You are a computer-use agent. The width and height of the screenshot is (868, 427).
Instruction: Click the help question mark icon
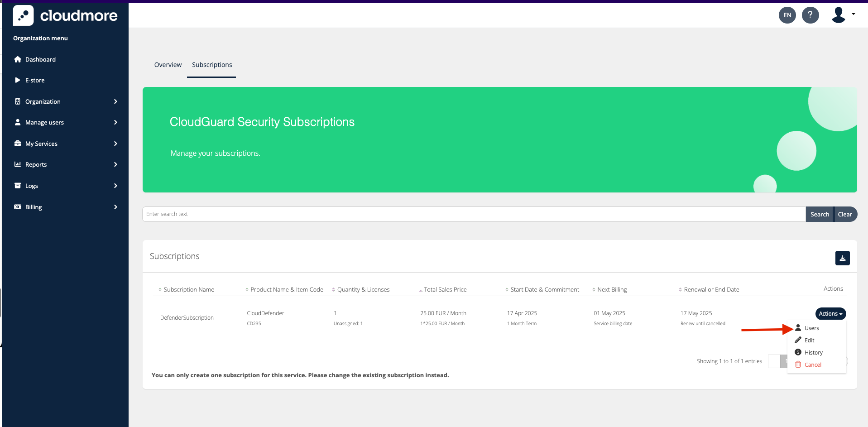pyautogui.click(x=810, y=15)
